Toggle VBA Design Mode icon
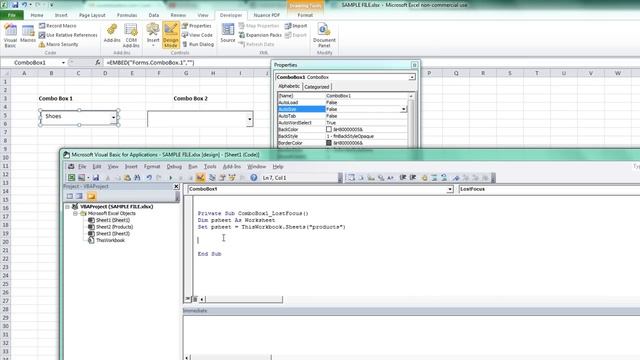The width and height of the screenshot is (640, 360). 200,178
